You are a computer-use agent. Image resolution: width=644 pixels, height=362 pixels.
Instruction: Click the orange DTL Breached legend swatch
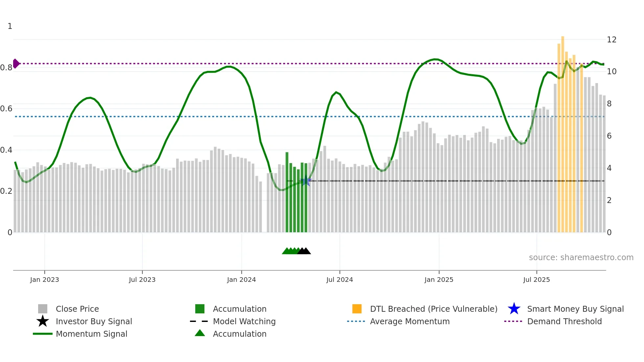357,309
